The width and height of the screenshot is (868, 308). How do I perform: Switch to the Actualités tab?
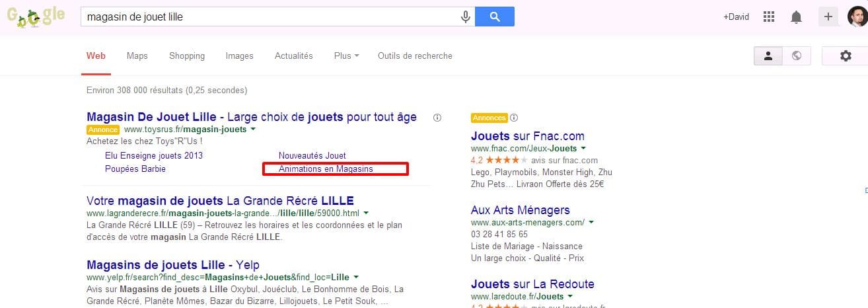293,56
